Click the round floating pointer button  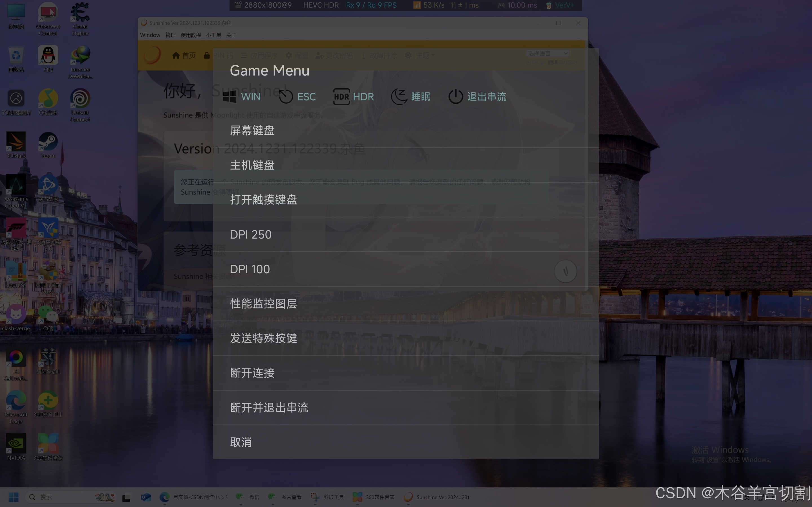565,271
